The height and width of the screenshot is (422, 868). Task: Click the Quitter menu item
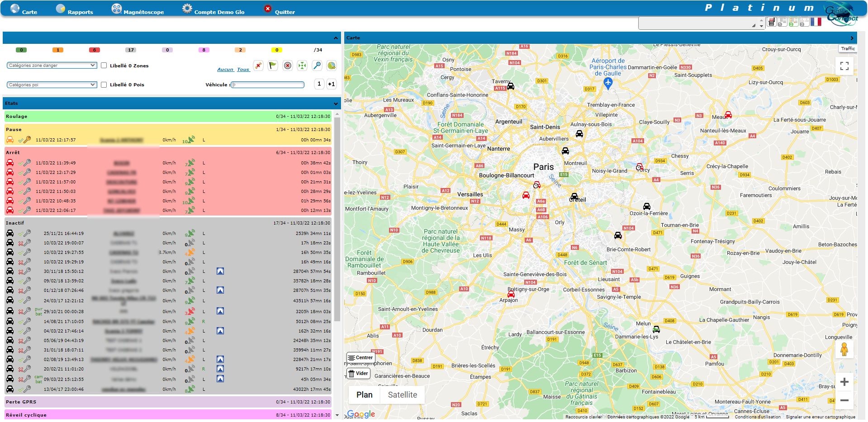tap(279, 9)
